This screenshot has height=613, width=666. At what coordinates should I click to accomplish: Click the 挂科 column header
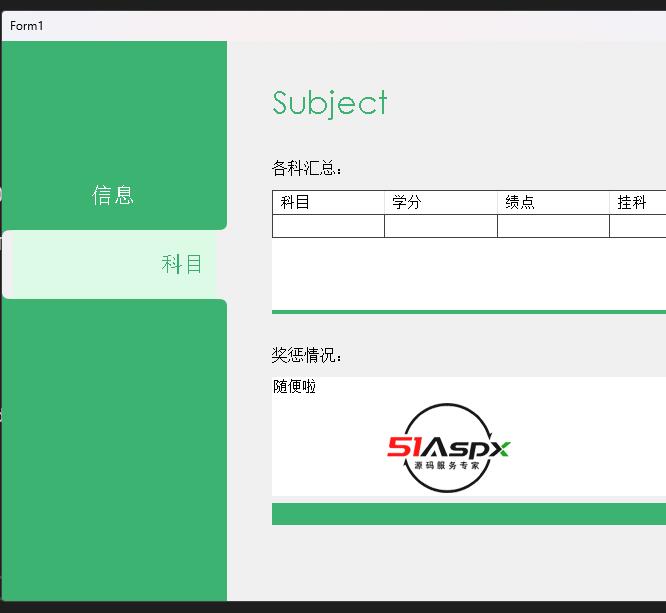638,203
